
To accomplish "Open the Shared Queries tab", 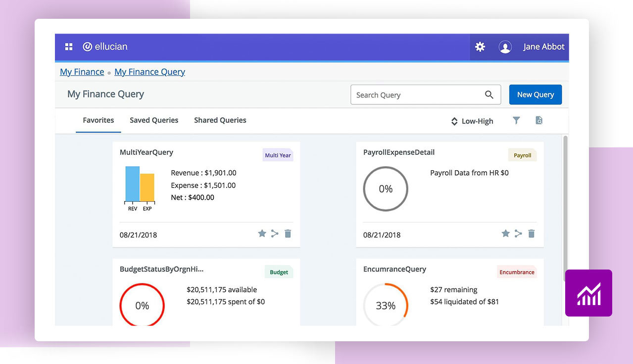I will click(x=220, y=120).
